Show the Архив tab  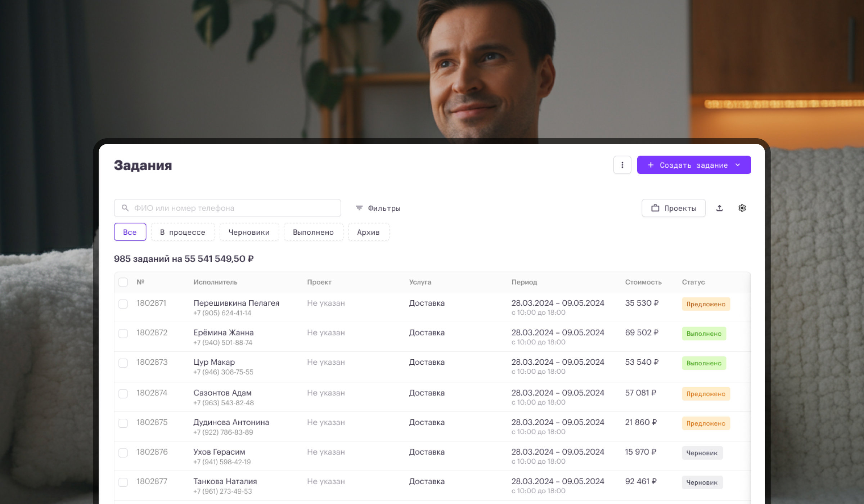coord(368,232)
